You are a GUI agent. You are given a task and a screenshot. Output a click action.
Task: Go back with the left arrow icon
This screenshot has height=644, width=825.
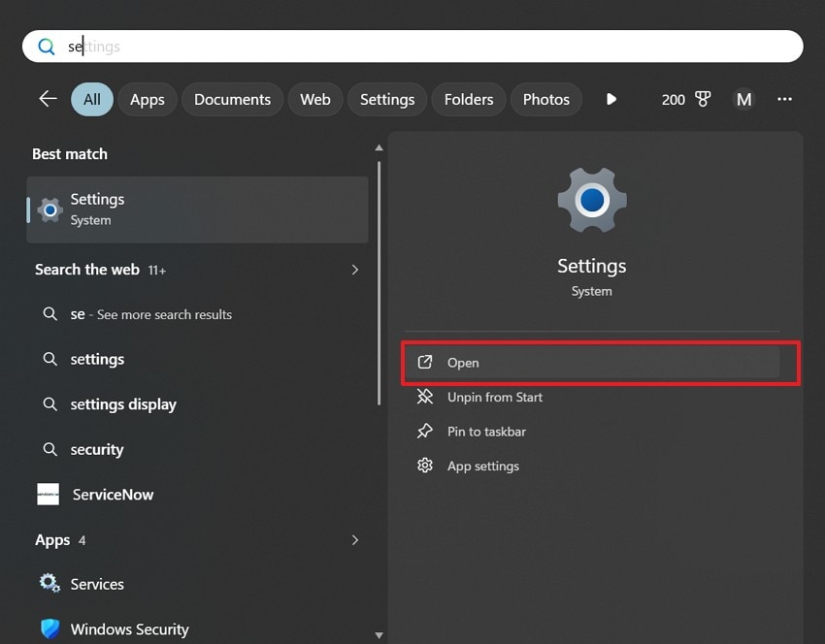[x=48, y=98]
